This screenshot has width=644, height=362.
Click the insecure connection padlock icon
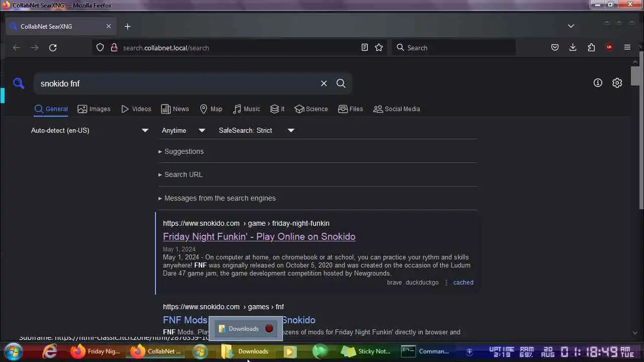coord(114,48)
